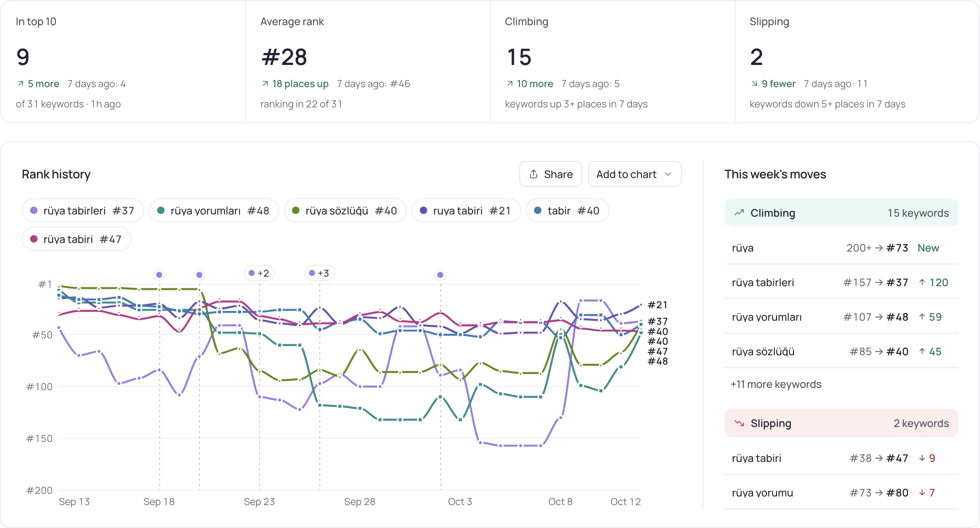Click the teal color dot in rüya yorumları chip

pos(160,210)
